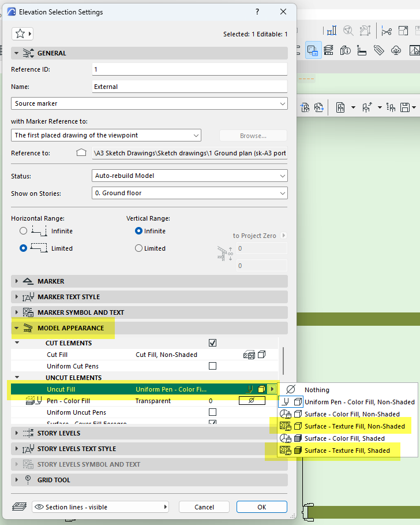Click the building info icon in toolbar

click(346, 50)
